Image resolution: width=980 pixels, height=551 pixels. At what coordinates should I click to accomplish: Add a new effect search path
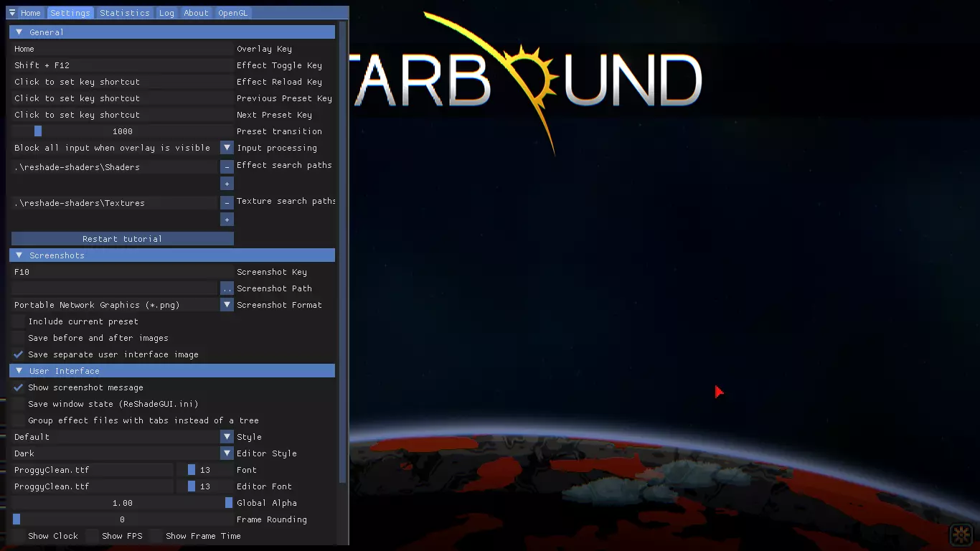tap(227, 184)
